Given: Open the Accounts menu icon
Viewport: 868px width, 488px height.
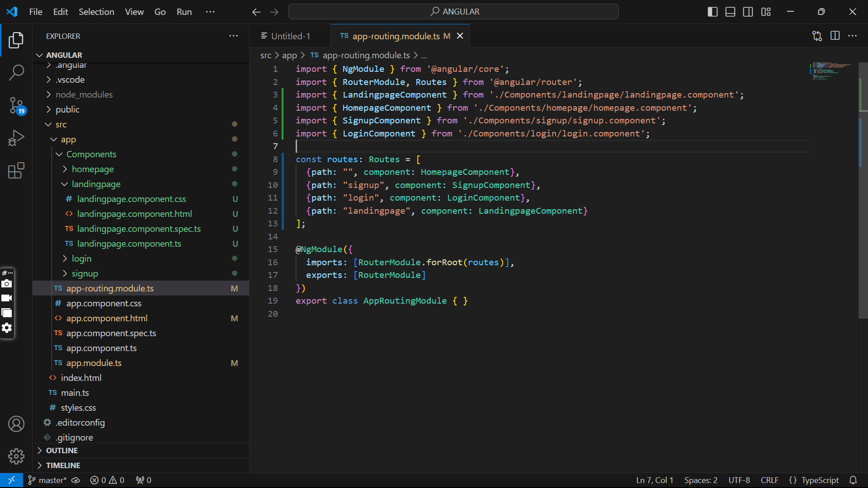Looking at the screenshot, I should point(16,424).
